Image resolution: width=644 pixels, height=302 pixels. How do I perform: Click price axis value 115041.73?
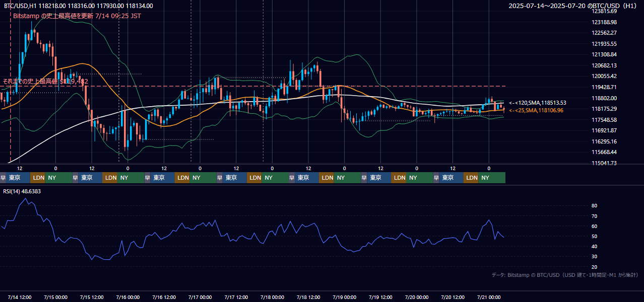tap(604, 163)
